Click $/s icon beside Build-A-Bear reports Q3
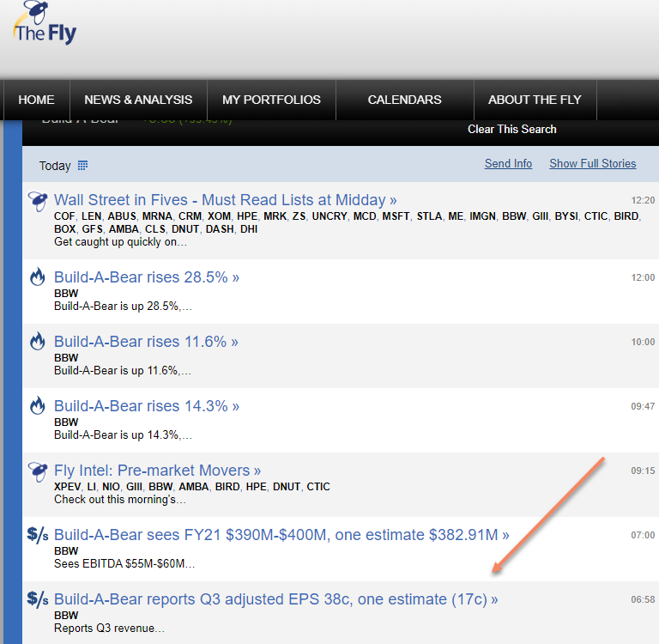 pos(38,599)
